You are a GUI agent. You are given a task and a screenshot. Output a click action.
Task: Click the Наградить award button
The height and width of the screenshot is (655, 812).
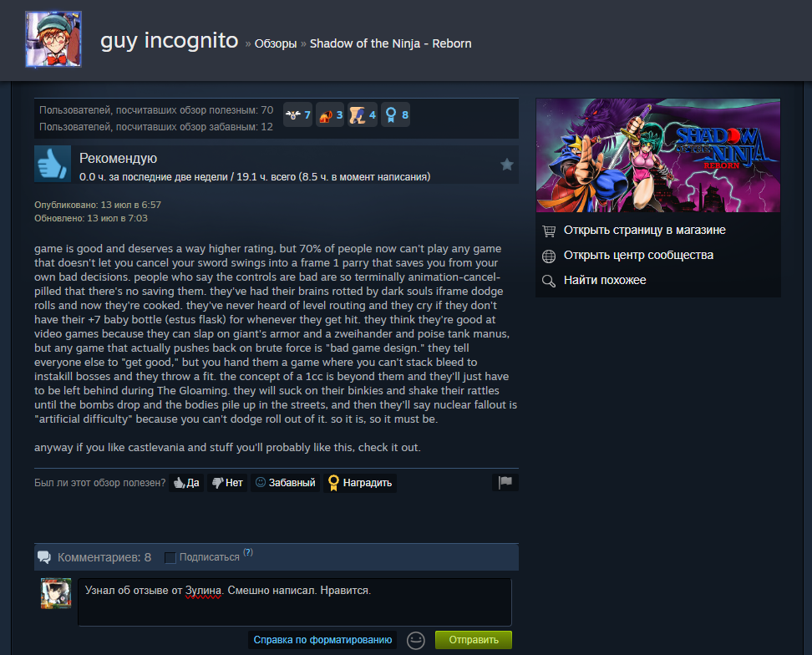(x=360, y=483)
